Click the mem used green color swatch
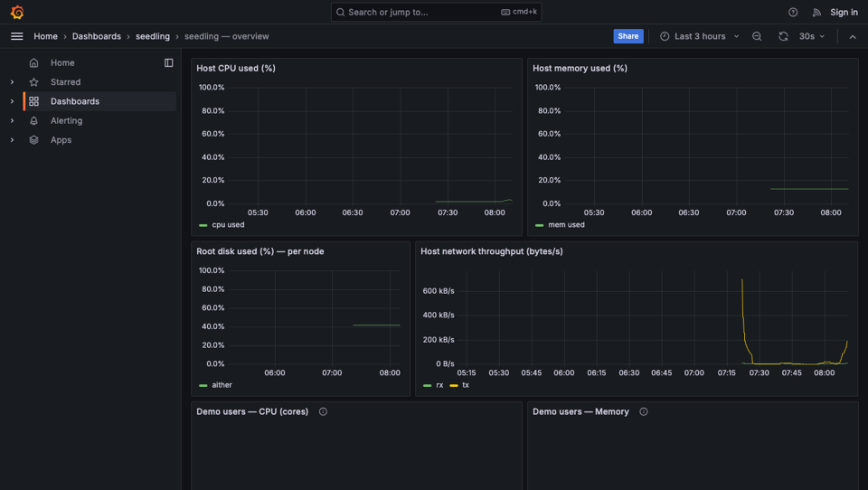 click(x=539, y=225)
